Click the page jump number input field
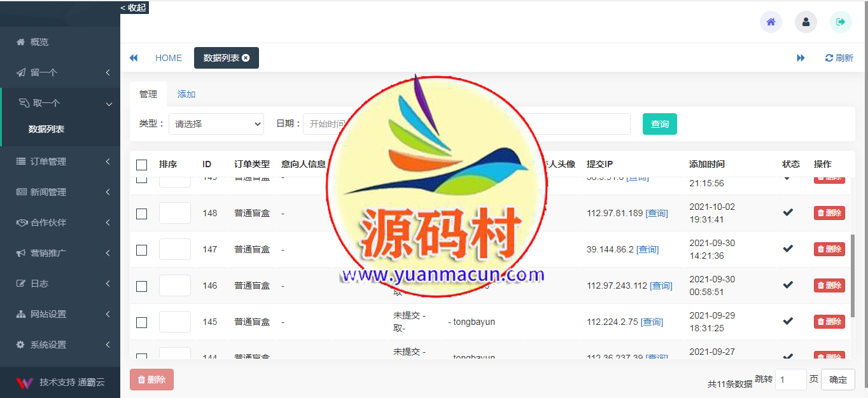 pyautogui.click(x=790, y=380)
